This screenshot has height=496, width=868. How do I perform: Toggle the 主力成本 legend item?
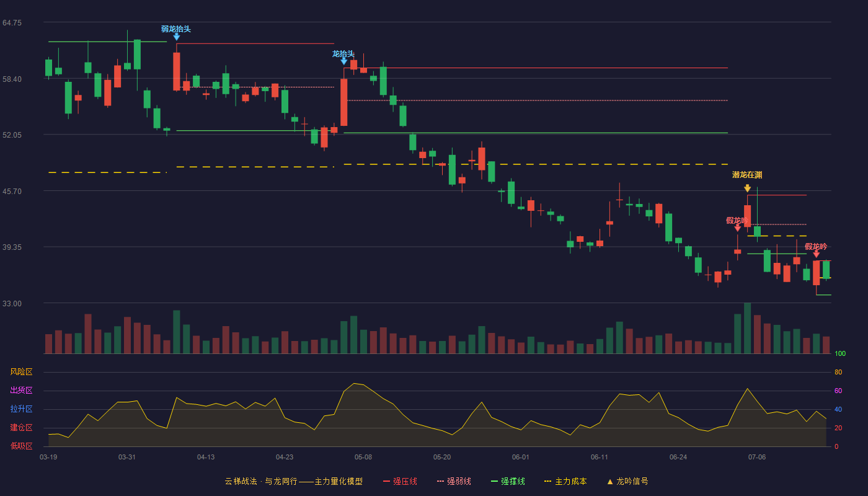click(x=565, y=481)
